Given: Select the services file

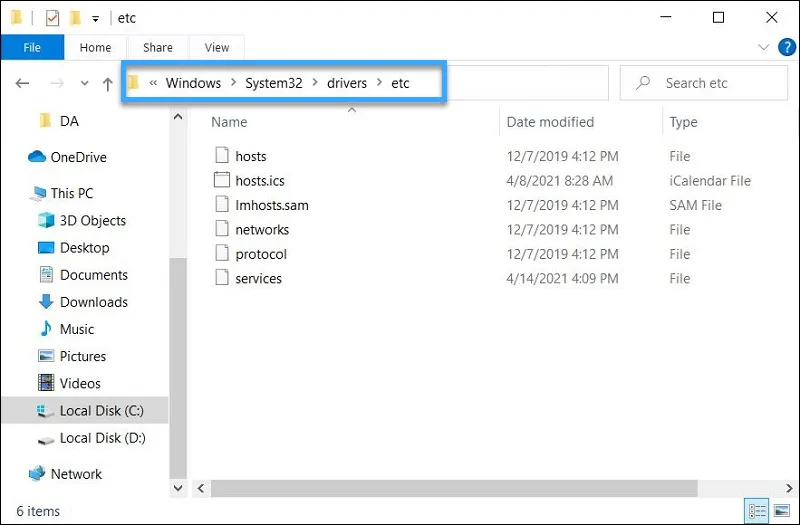Looking at the screenshot, I should point(259,279).
